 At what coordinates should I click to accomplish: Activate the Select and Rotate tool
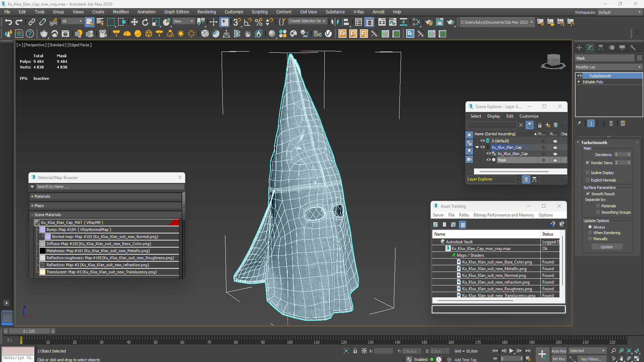tap(145, 22)
